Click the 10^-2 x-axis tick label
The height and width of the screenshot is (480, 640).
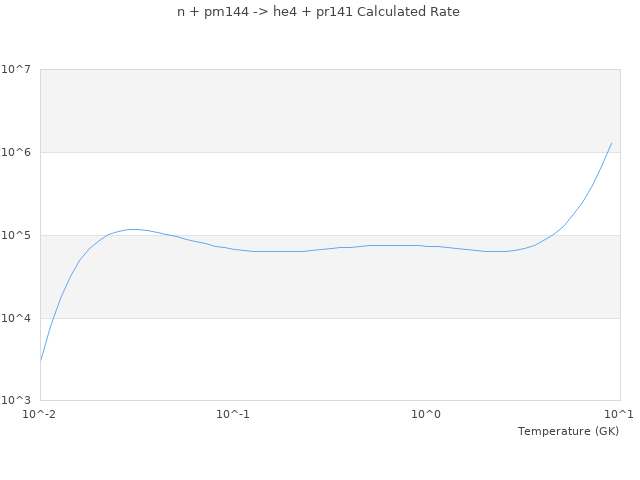click(40, 414)
